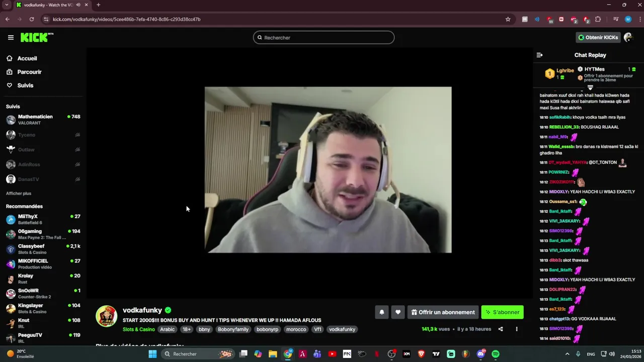Open the Mathematicien followed channel
This screenshot has width=644, height=362.
tap(43, 120)
